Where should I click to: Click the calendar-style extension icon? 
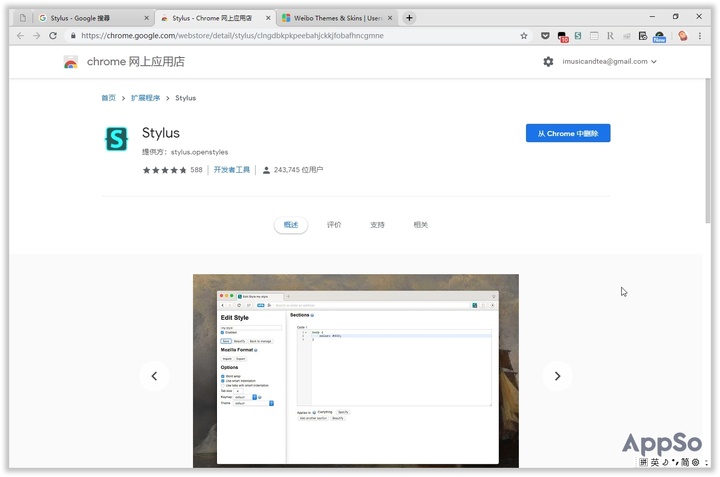643,36
